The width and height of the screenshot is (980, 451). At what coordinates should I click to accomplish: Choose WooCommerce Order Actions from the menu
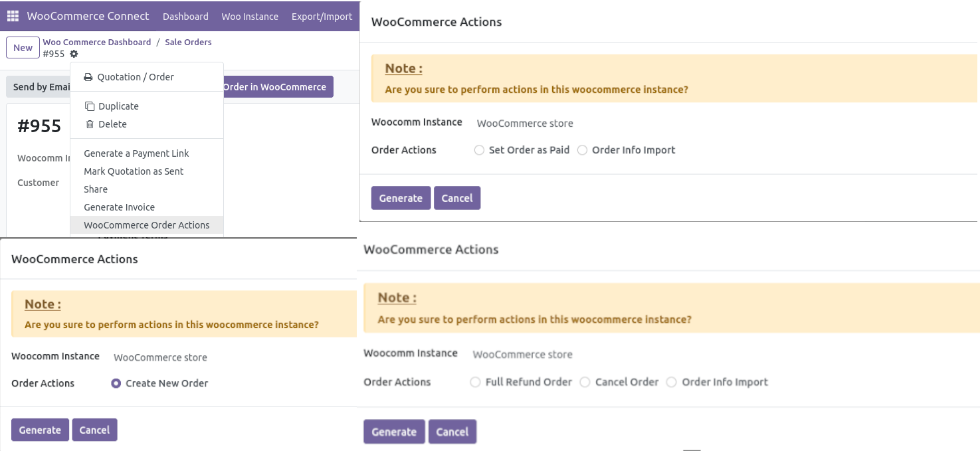click(x=146, y=225)
